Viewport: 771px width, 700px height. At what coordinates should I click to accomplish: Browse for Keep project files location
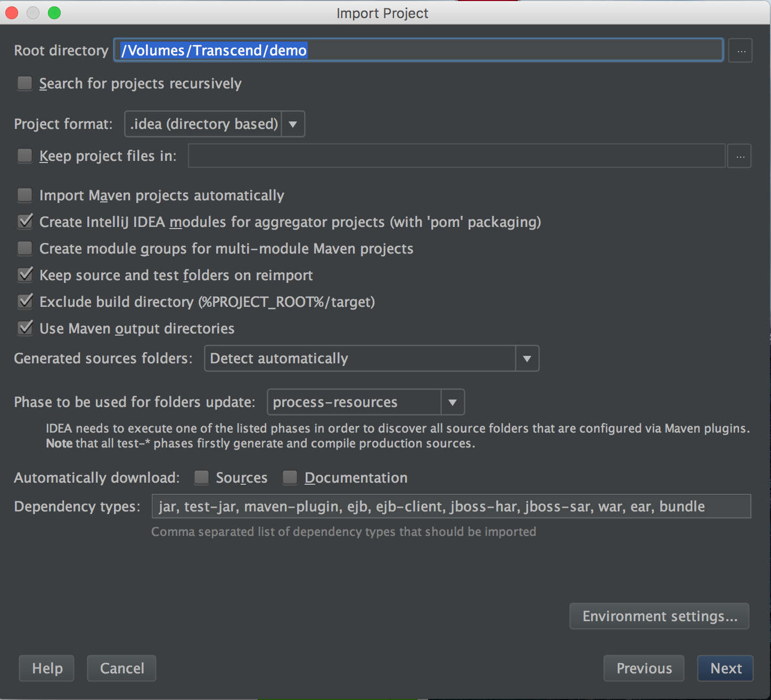(x=740, y=156)
